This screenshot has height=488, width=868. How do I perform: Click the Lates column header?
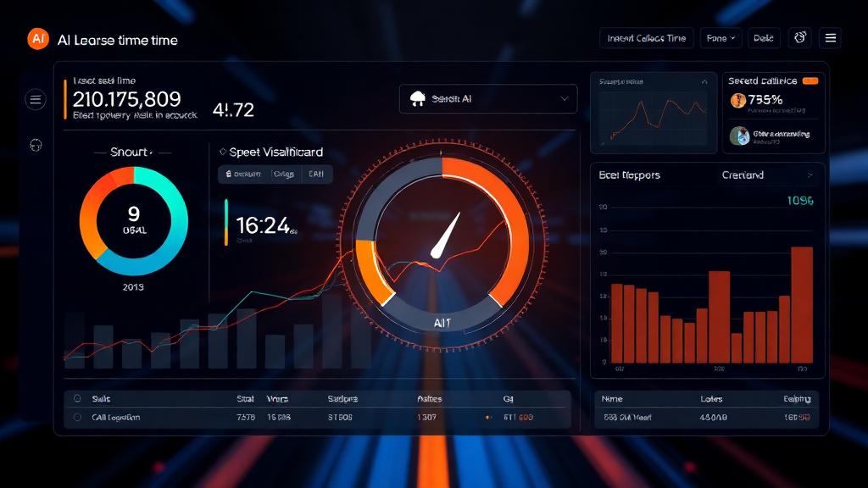tap(711, 398)
